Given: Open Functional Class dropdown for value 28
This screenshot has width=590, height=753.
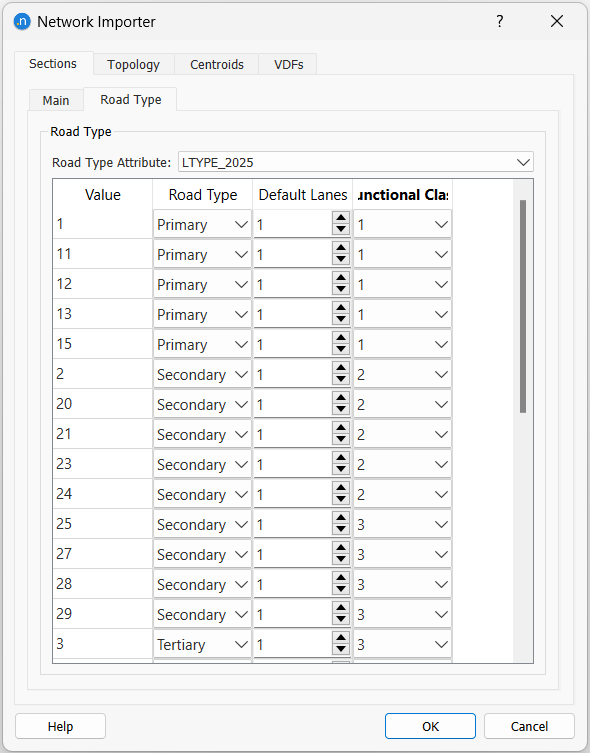Looking at the screenshot, I should [402, 584].
